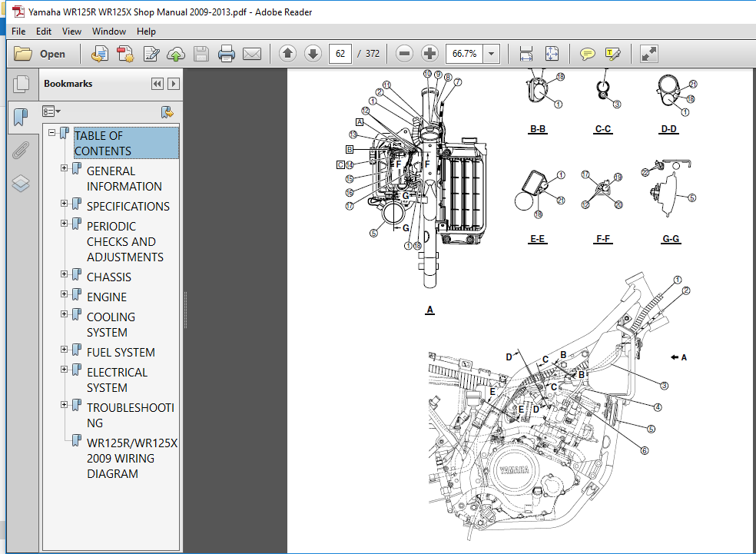Collapse the Bookmarks panel with the double-arrow button

[x=157, y=84]
